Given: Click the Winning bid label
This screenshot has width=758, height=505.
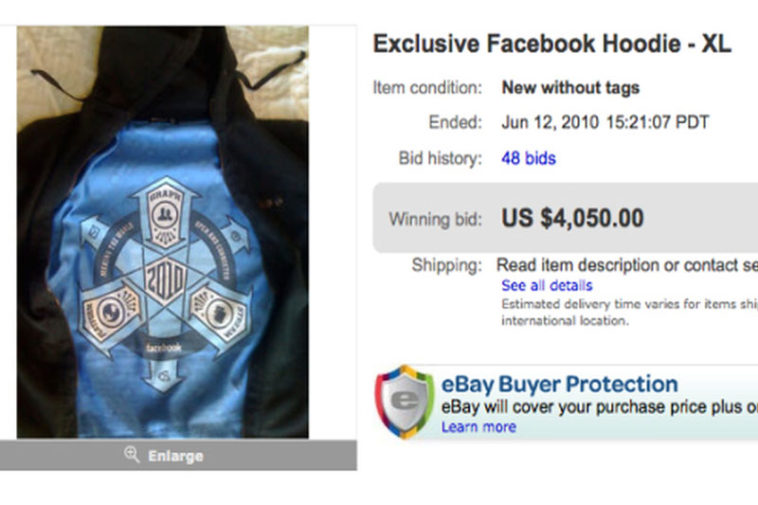Looking at the screenshot, I should pyautogui.click(x=435, y=219).
